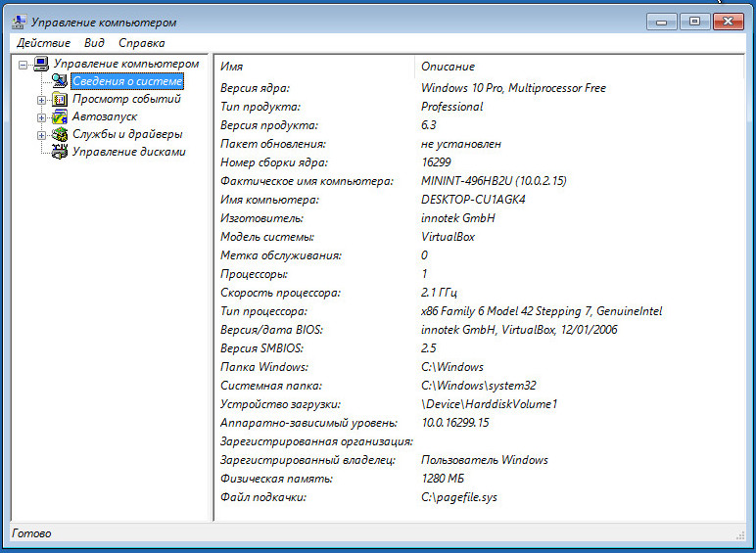756x553 pixels.
Task: Click innotek GmbH, VirtualBox, 12/01/2006 value
Action: click(519, 330)
